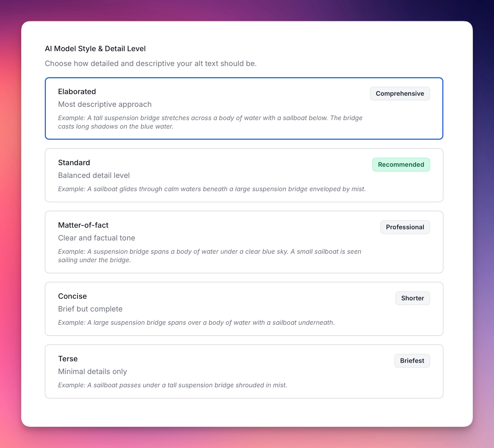Click the Professional badge
Viewport: 494px width, 448px height.
pyautogui.click(x=405, y=227)
